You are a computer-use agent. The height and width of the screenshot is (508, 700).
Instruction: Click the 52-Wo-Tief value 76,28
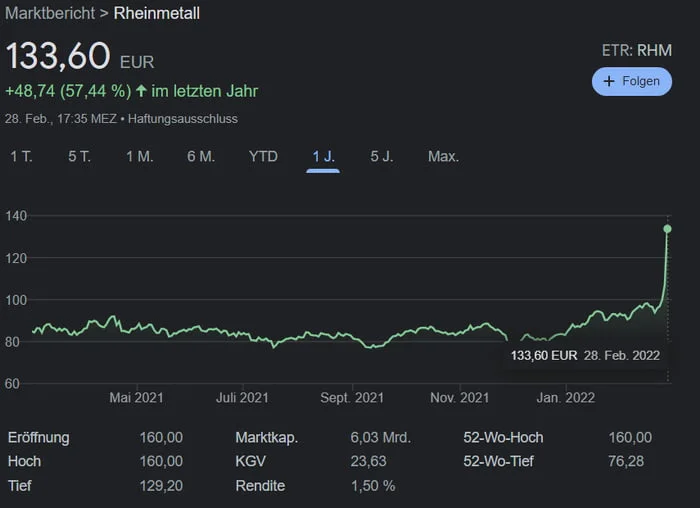coord(626,461)
